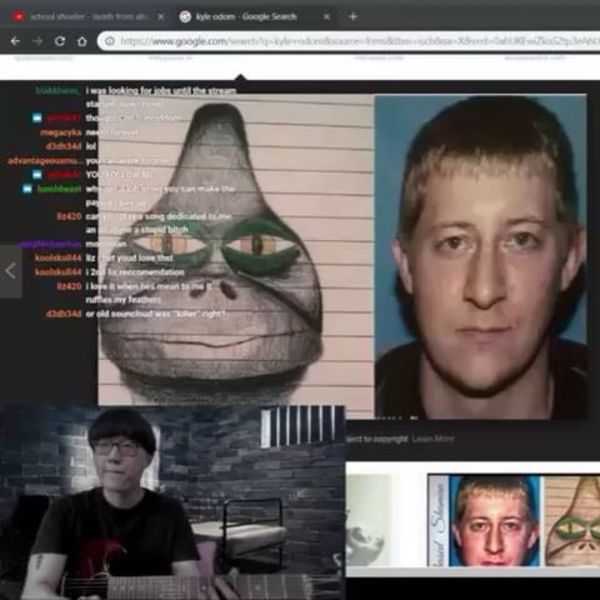
Task: Open the 'Learn More' copyright link
Action: click(x=433, y=439)
